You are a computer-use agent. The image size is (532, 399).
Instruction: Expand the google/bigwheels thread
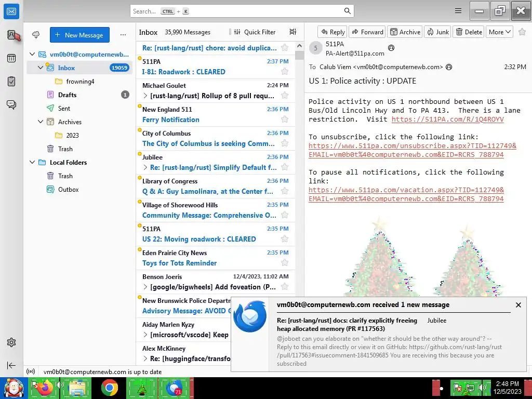(x=145, y=287)
